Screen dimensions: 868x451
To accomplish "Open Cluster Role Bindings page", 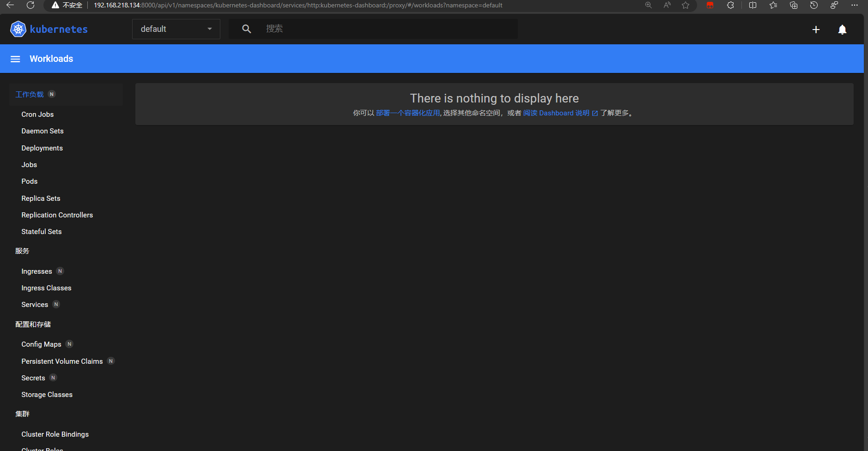I will tap(55, 434).
